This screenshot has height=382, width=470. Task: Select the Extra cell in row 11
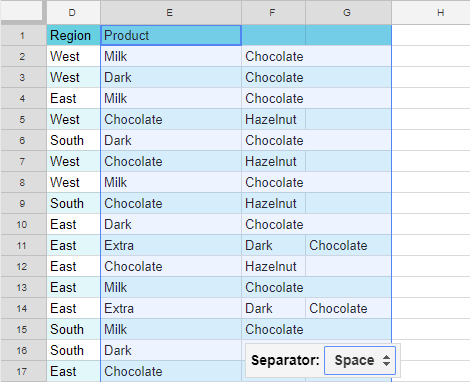pos(171,245)
